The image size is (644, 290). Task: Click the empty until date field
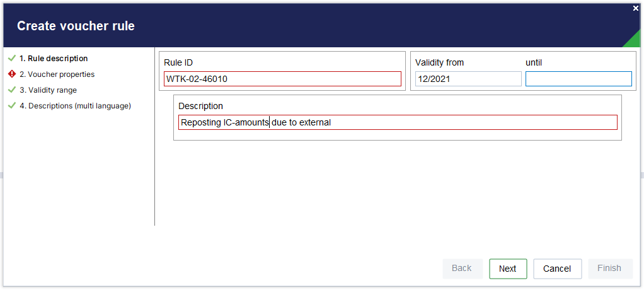coord(578,79)
